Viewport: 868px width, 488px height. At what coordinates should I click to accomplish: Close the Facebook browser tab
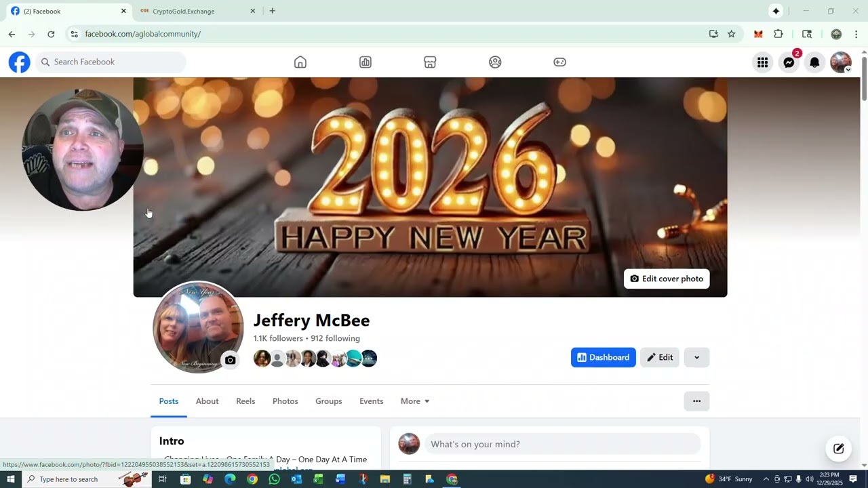coord(123,11)
